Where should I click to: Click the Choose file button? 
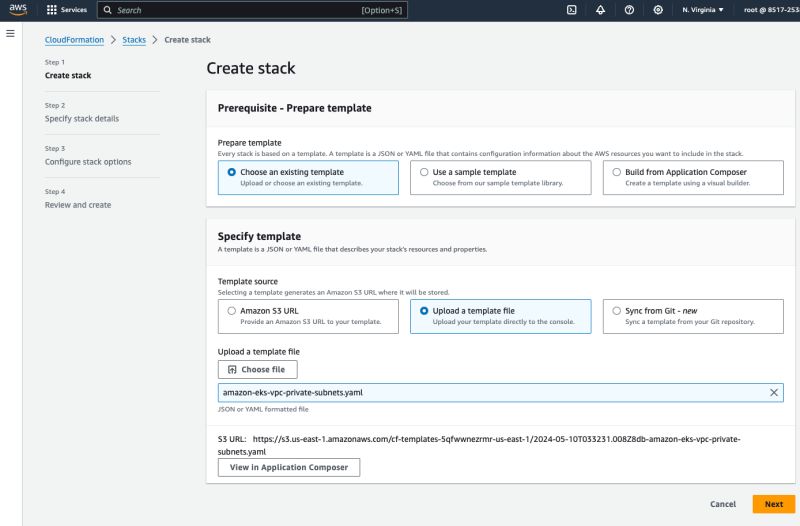258,369
